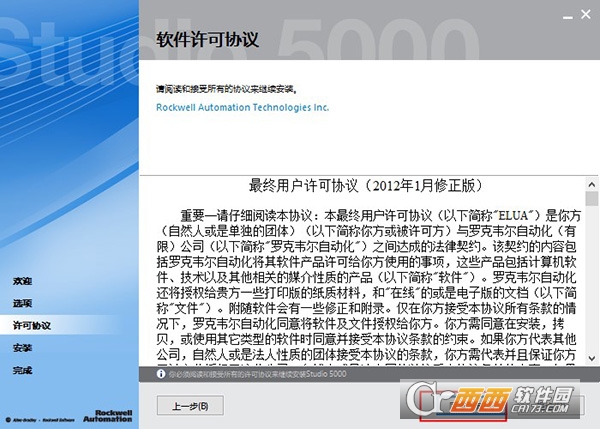The image size is (600, 429).
Task: Click the 最终用户许可协议 title text
Action: (365, 186)
